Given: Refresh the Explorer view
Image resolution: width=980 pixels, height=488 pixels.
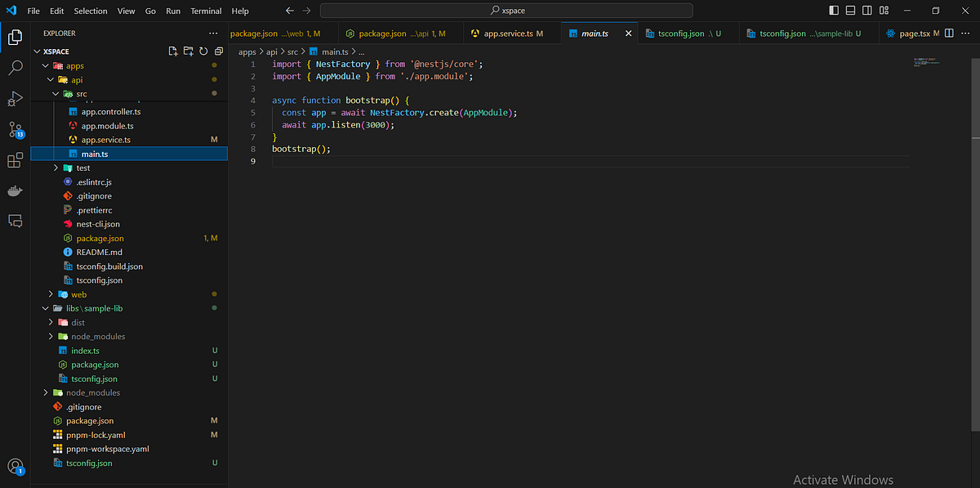Looking at the screenshot, I should pyautogui.click(x=203, y=50).
